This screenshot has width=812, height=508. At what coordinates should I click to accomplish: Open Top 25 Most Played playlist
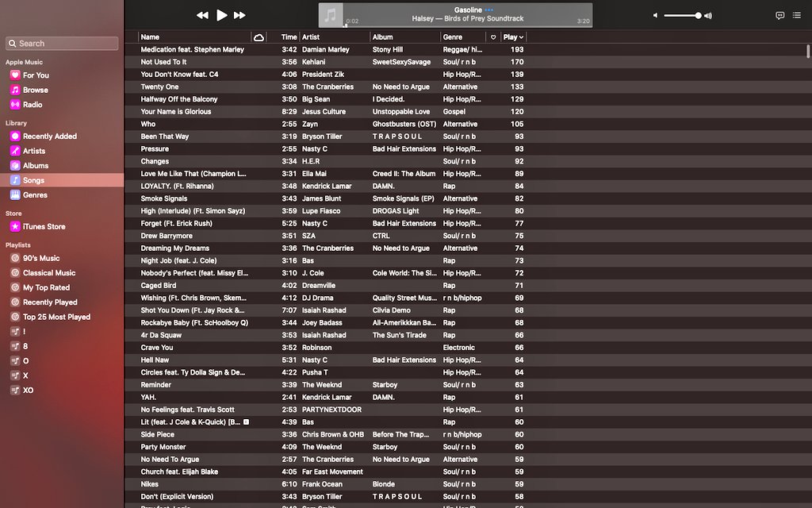[x=56, y=317]
